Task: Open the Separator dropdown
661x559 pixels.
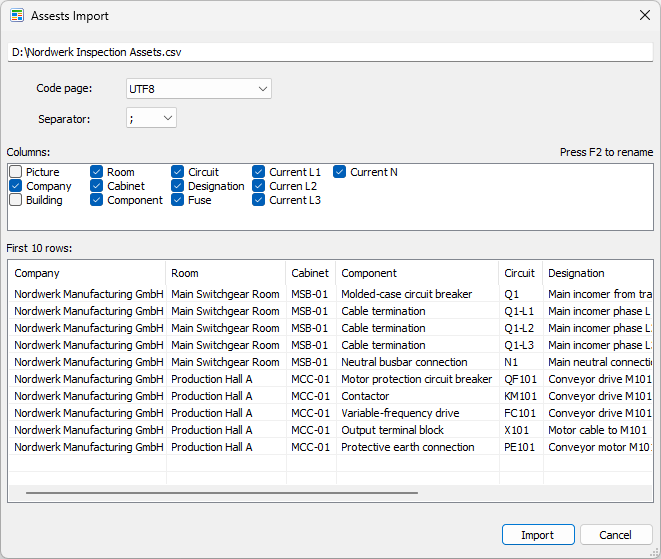Action: pos(151,118)
